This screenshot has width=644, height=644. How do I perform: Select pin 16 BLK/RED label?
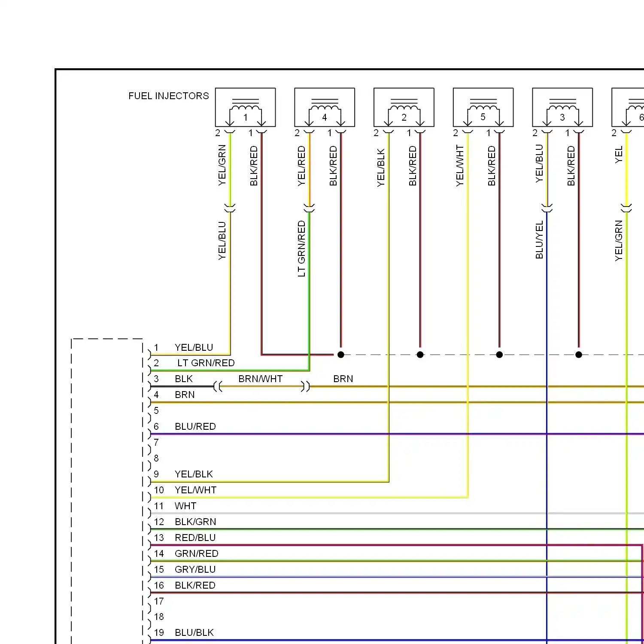point(195,586)
